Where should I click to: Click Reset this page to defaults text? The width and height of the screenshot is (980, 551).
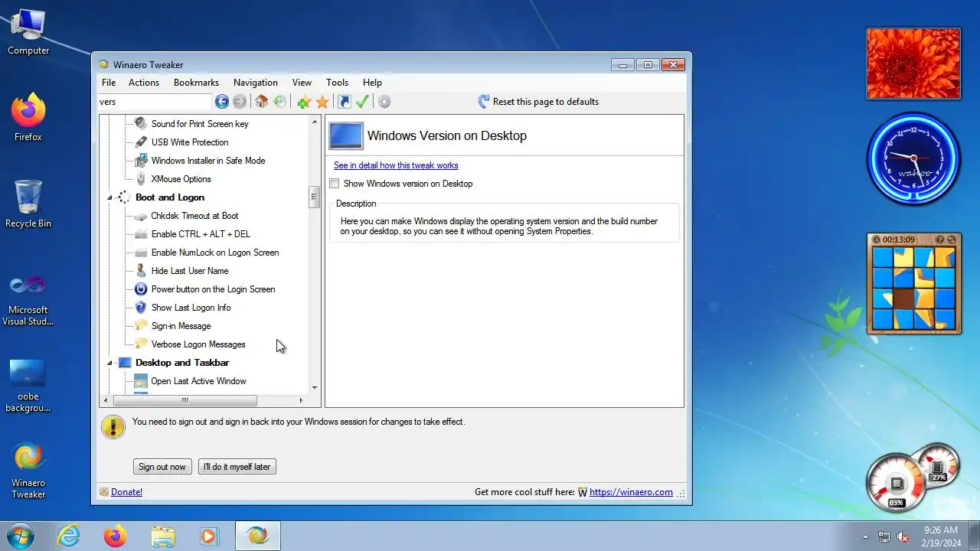click(546, 102)
